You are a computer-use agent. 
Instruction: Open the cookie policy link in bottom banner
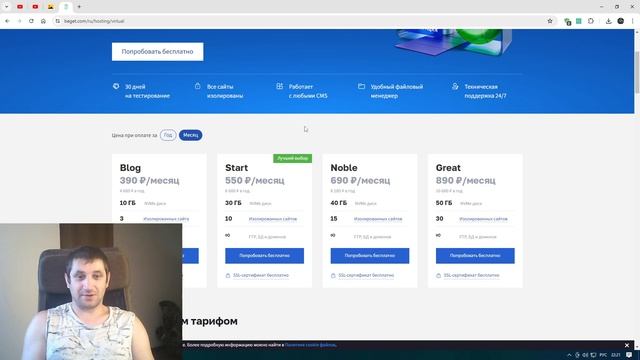[311, 345]
